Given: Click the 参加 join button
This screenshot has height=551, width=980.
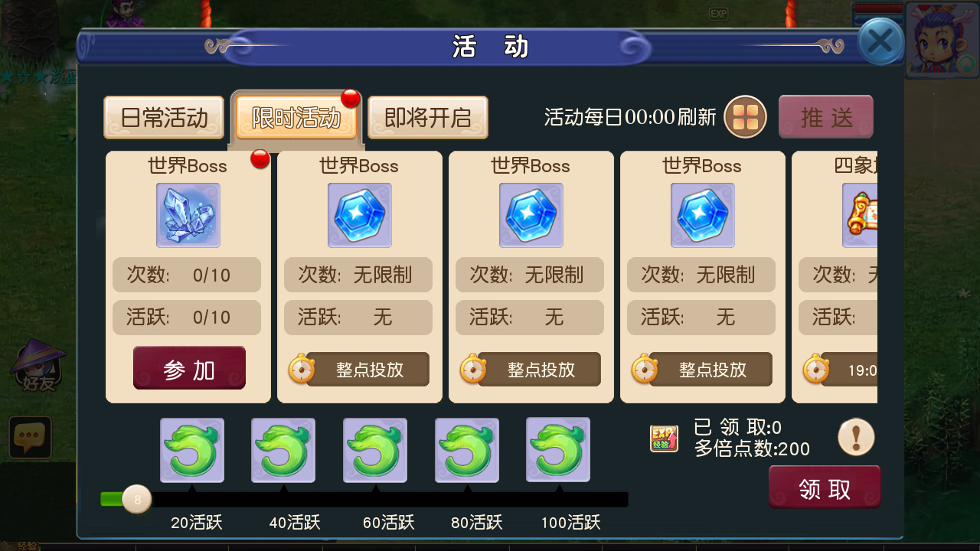Looking at the screenshot, I should point(189,368).
